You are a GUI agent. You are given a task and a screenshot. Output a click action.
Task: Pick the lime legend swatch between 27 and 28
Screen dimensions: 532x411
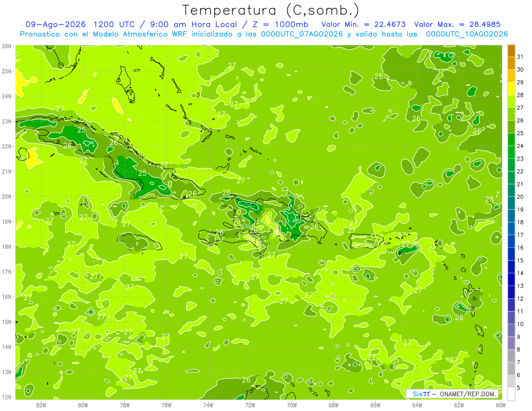pyautogui.click(x=511, y=101)
